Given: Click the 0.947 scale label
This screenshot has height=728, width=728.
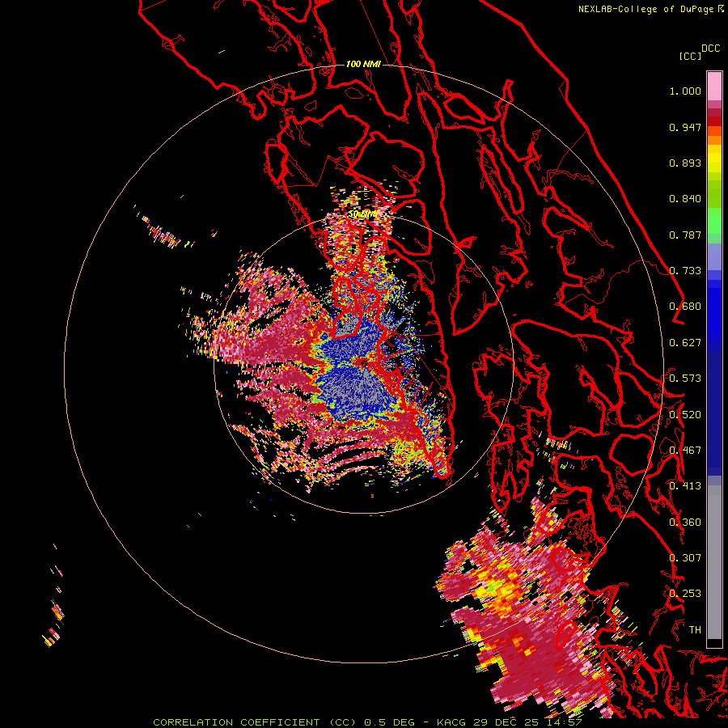Looking at the screenshot, I should (685, 127).
